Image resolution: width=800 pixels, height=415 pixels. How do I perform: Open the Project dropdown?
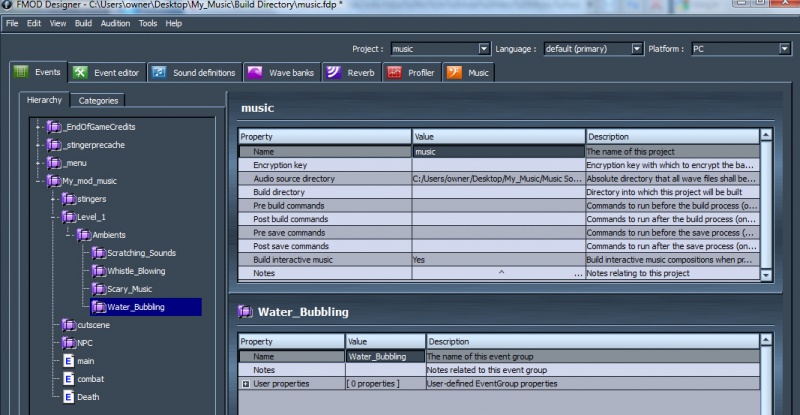[484, 48]
